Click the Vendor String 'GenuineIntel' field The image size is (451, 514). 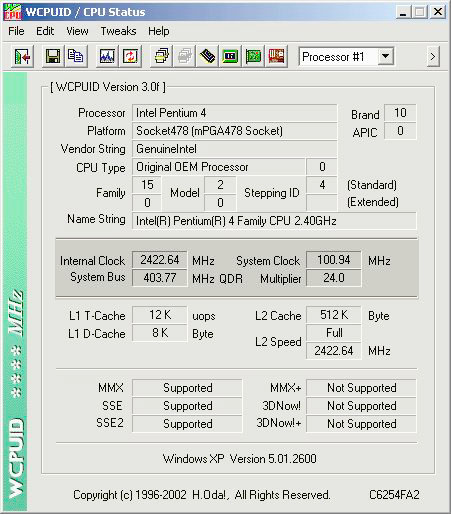(x=234, y=149)
